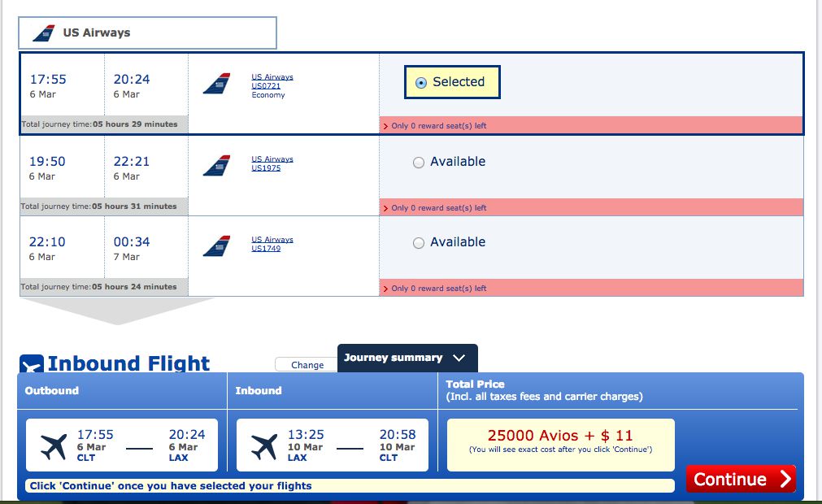Click the Change button for inbound flight
822x504 pixels.
(x=307, y=365)
